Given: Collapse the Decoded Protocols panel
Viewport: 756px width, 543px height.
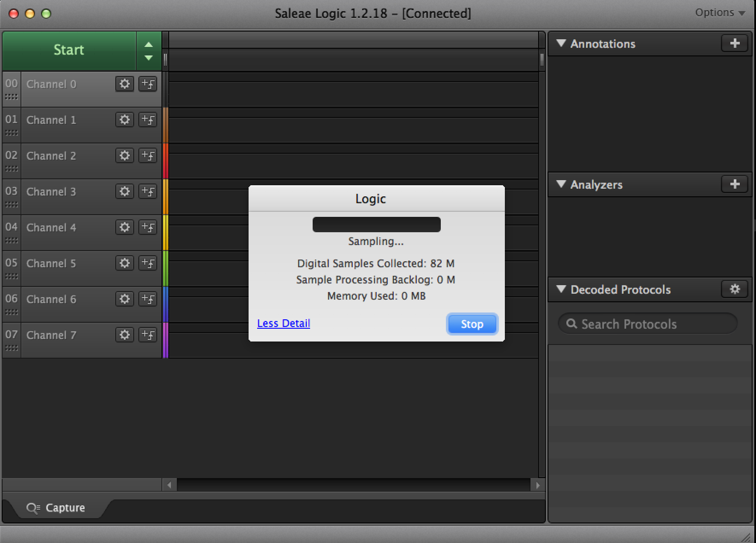Looking at the screenshot, I should [x=561, y=289].
